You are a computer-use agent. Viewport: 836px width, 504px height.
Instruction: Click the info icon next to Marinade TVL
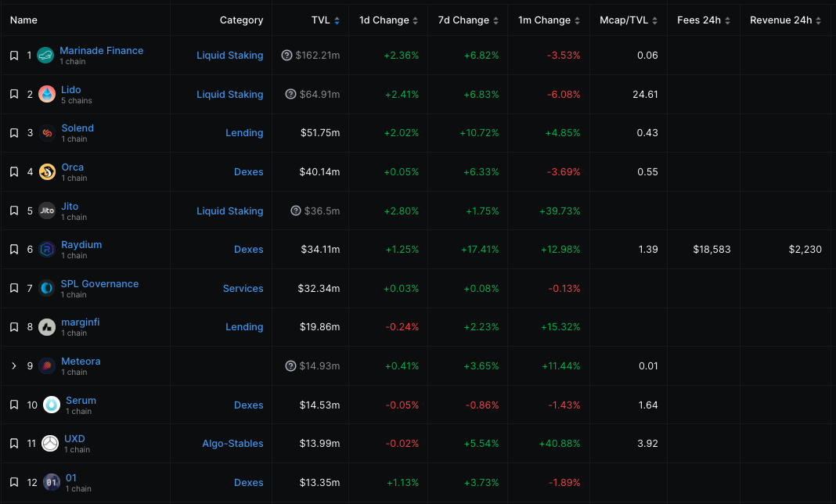point(289,56)
